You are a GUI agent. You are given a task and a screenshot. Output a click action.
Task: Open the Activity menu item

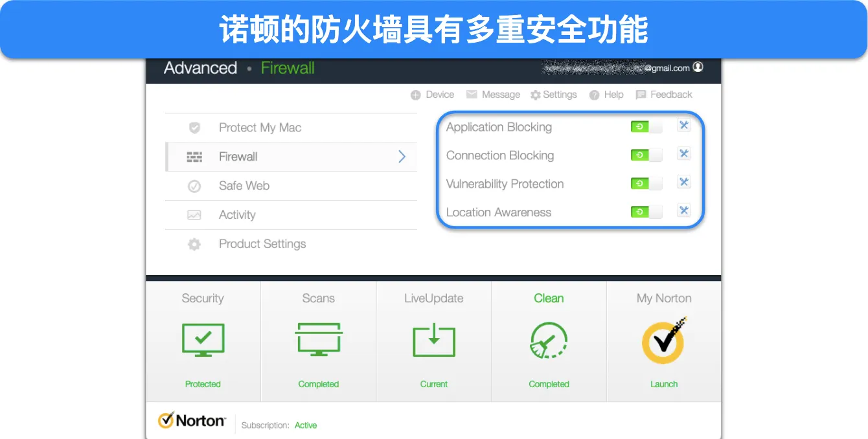point(291,215)
